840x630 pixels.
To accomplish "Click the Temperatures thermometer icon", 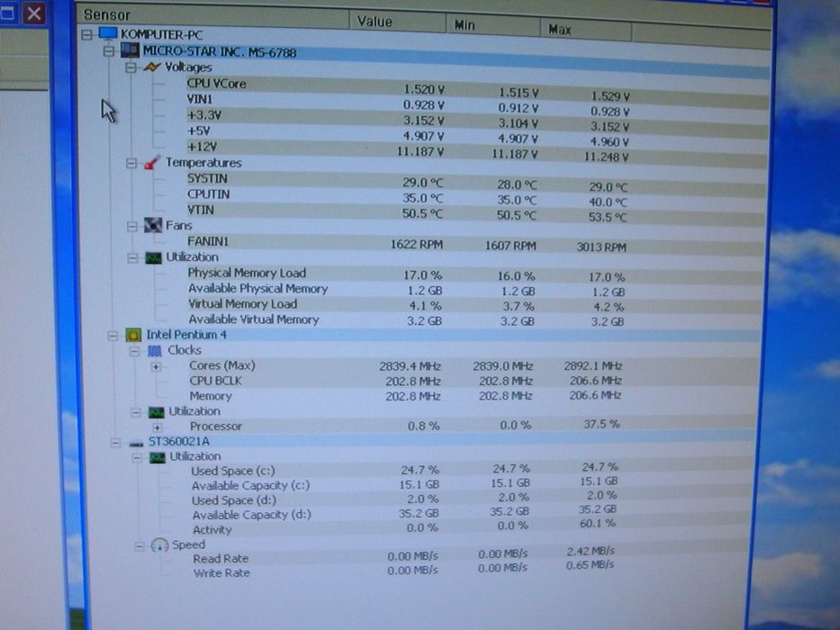I will point(152,162).
